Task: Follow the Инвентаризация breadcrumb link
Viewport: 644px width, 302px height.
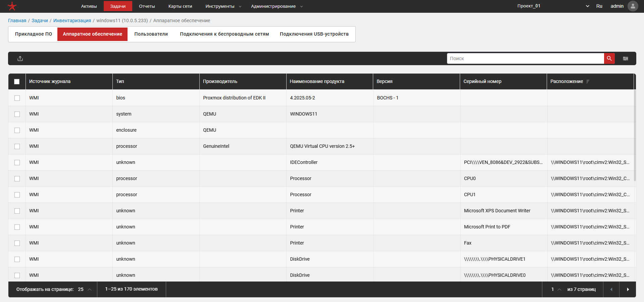Action: (72, 20)
